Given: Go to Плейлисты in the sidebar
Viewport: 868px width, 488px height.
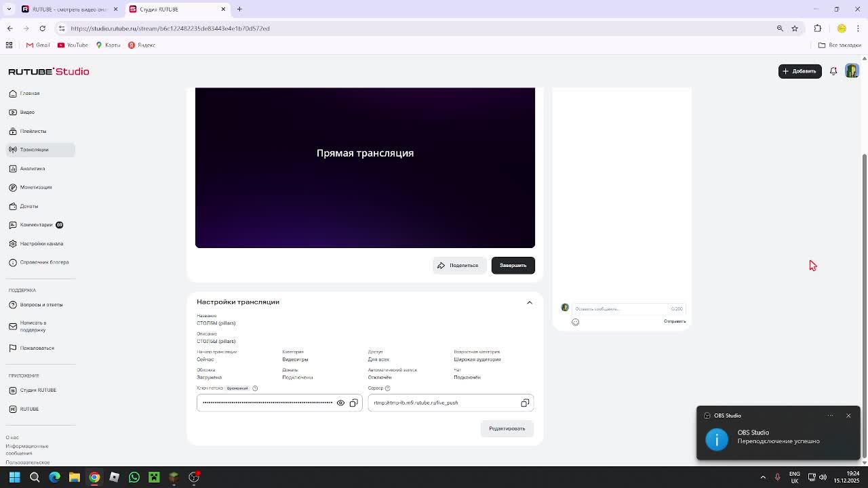Looking at the screenshot, I should pos(28,131).
